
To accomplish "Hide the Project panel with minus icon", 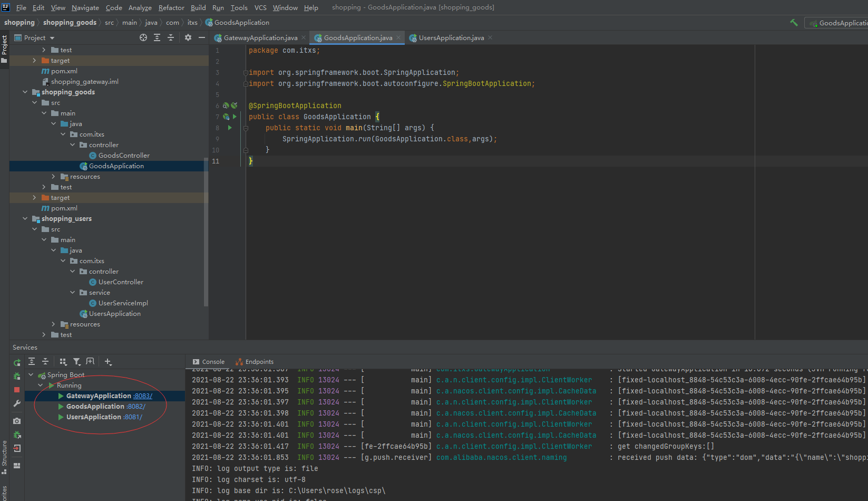I will pos(202,37).
